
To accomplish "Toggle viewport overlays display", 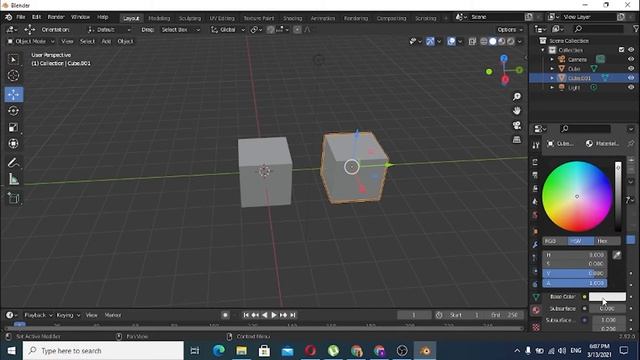I will tap(451, 41).
